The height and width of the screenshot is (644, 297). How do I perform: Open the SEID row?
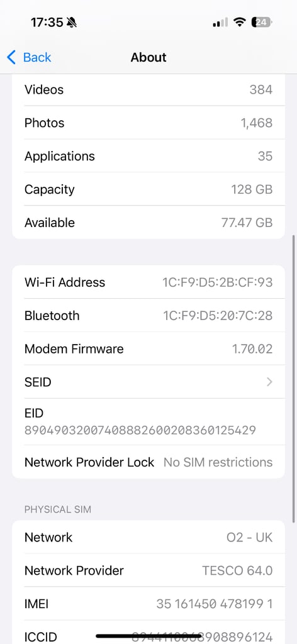click(x=148, y=382)
